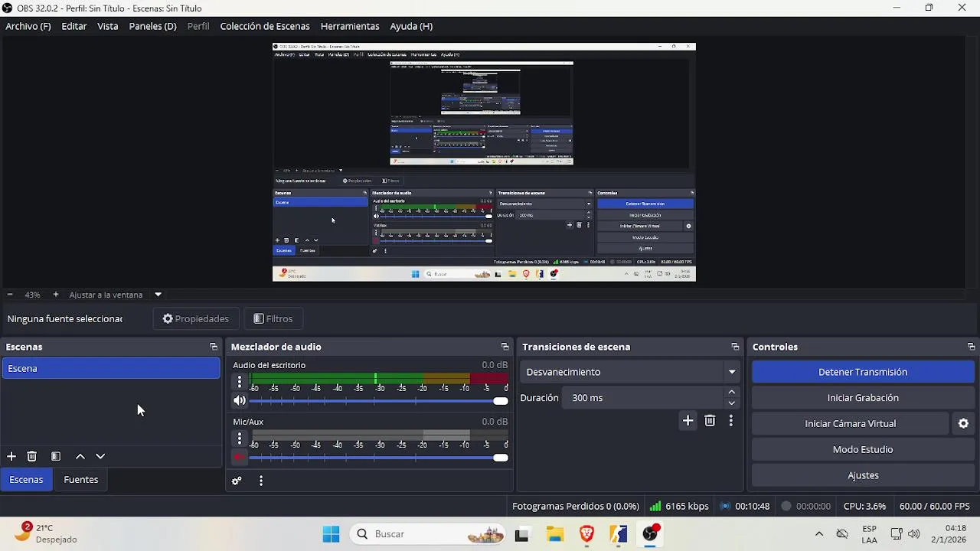The width and height of the screenshot is (980, 551).
Task: Move the scene down with arrow
Action: pyautogui.click(x=100, y=456)
